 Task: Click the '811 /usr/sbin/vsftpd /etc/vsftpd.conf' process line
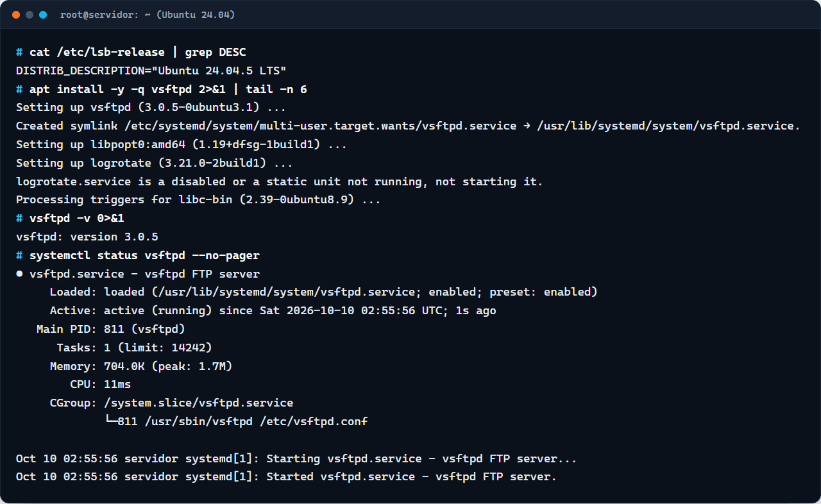coord(236,421)
